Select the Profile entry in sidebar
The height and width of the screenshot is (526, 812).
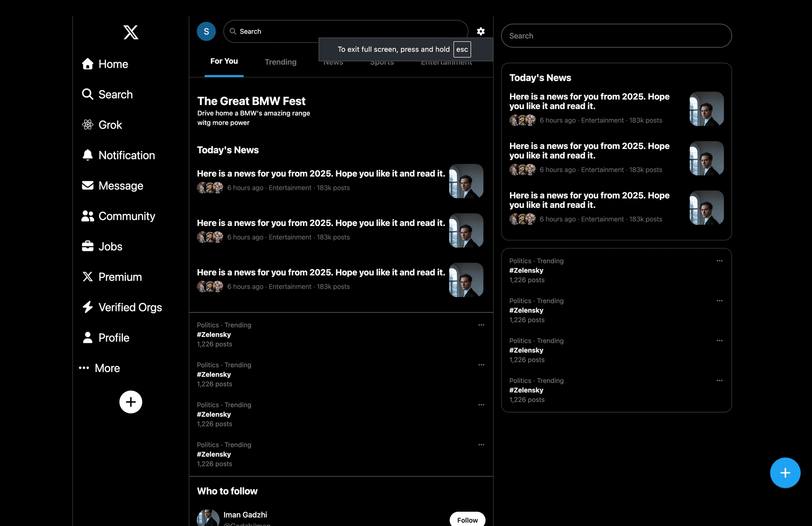pyautogui.click(x=113, y=338)
